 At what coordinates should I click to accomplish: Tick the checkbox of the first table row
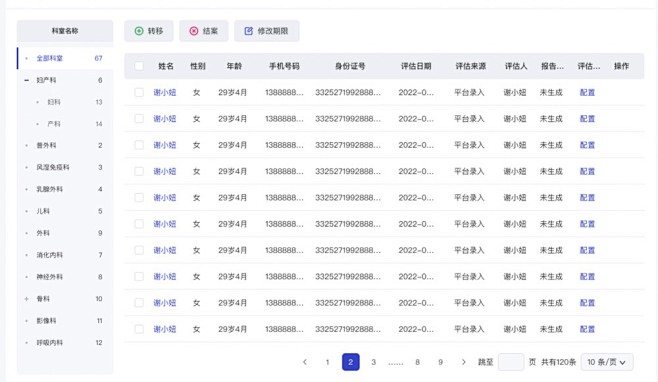139,92
